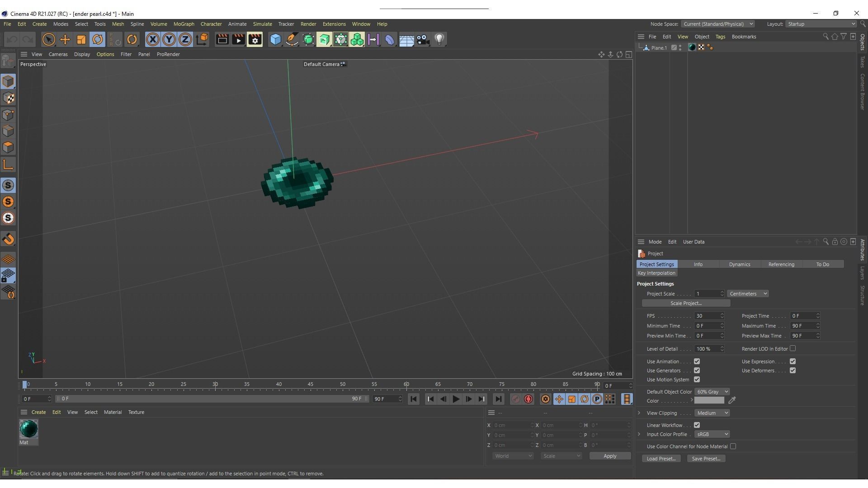Expand Input Color Profile settings

point(639,434)
